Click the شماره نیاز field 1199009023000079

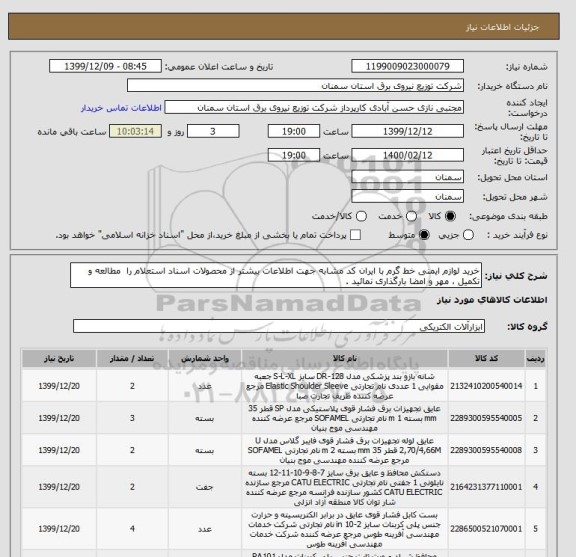[407, 67]
